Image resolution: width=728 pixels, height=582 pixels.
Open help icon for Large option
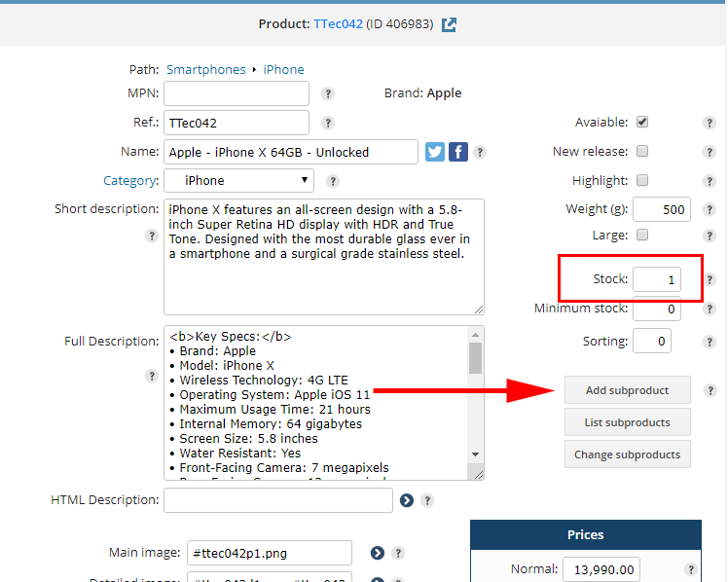click(709, 236)
